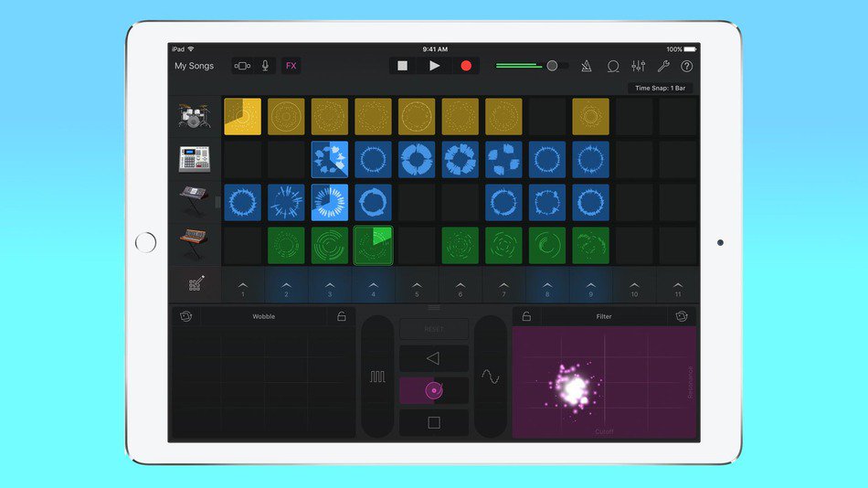The image size is (868, 488).
Task: Tap the downsampler wave slider strip
Action: pos(491,377)
